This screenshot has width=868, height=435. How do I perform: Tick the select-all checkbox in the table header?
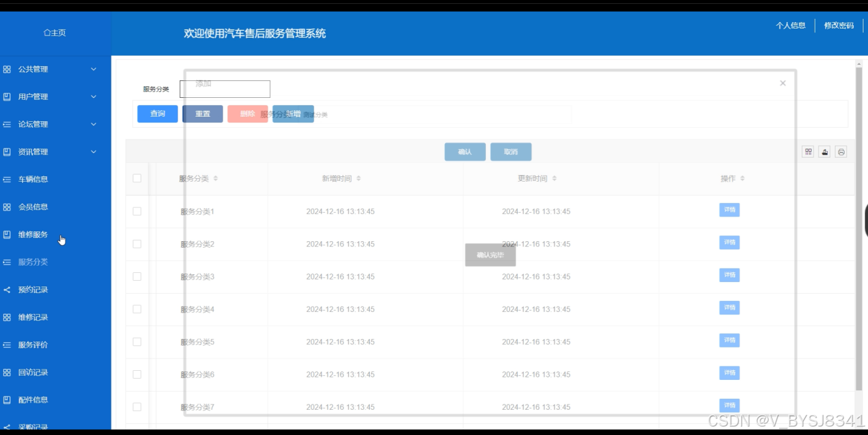point(137,178)
